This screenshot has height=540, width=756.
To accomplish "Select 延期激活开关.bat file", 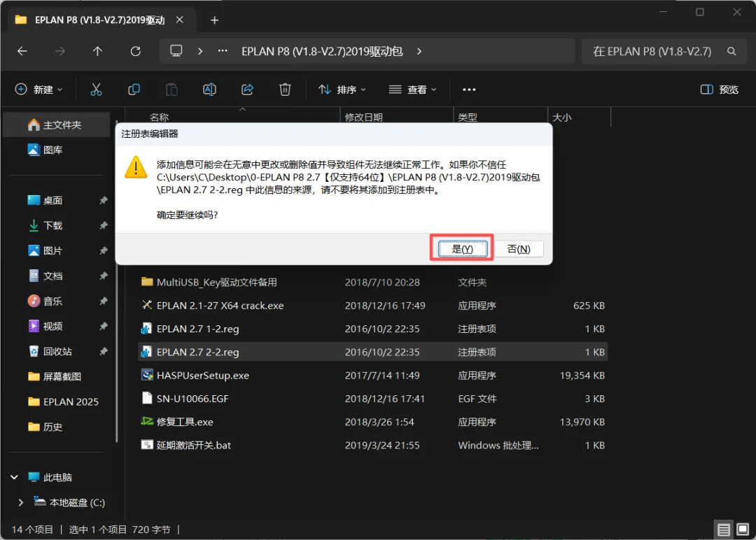I will [372, 445].
